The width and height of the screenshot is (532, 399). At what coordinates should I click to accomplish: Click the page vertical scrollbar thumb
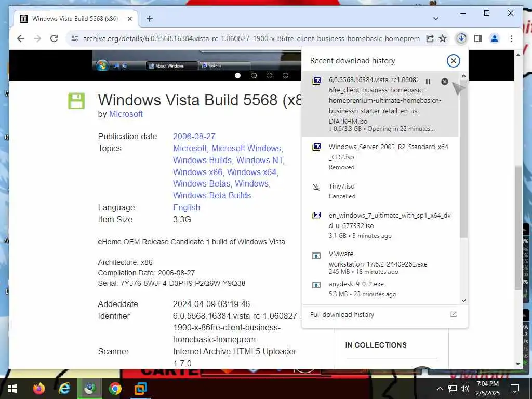click(518, 228)
